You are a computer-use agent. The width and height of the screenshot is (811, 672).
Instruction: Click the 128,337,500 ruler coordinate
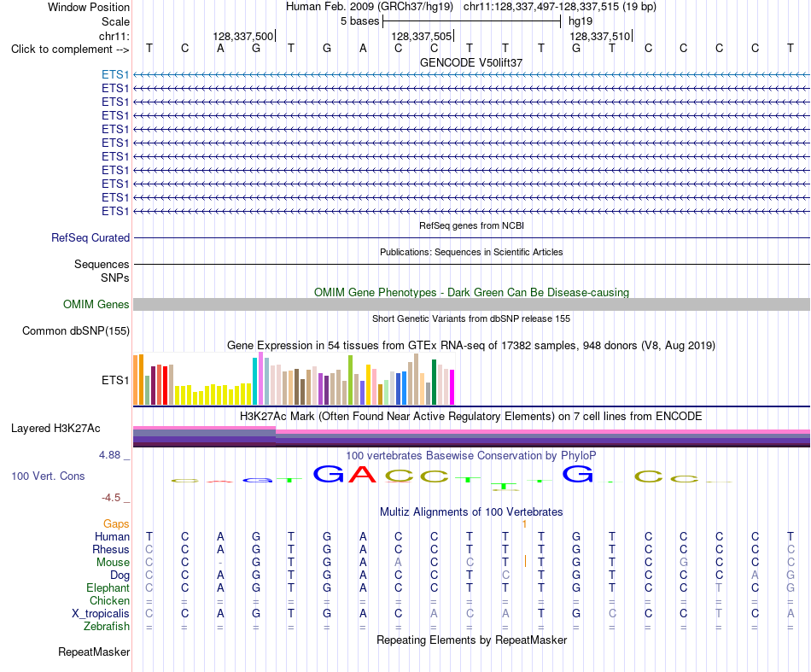pyautogui.click(x=242, y=36)
